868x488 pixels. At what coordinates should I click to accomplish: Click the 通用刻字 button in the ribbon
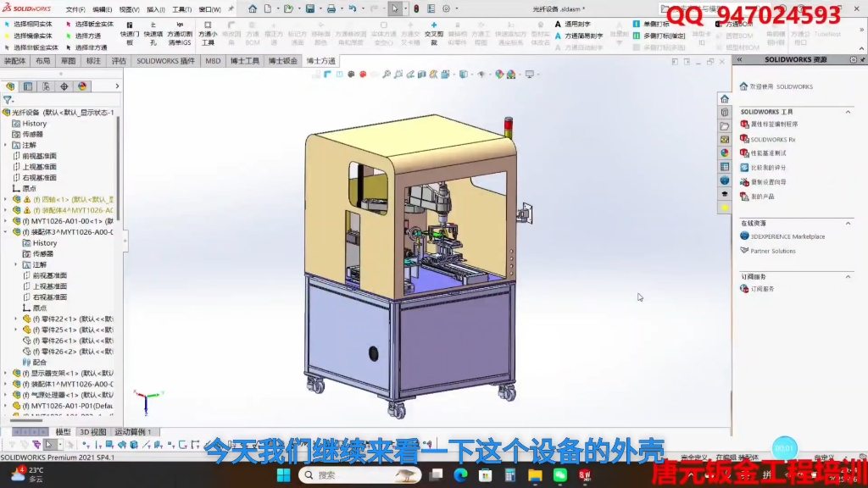(x=572, y=25)
